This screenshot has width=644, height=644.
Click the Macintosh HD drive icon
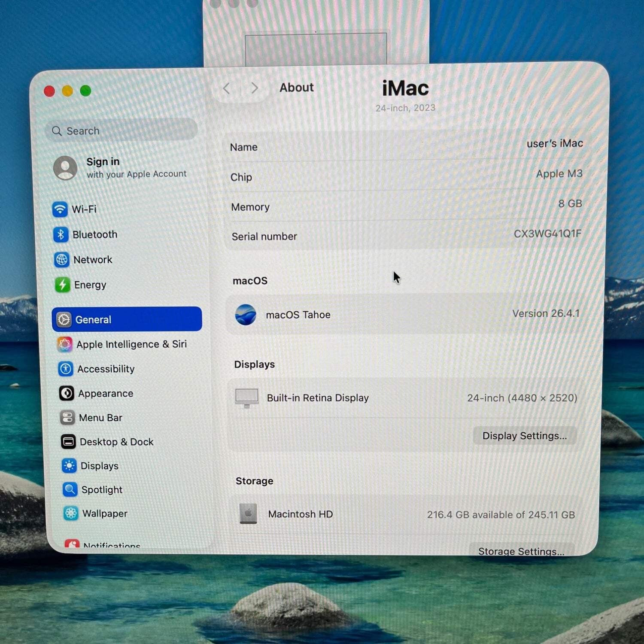pyautogui.click(x=248, y=513)
